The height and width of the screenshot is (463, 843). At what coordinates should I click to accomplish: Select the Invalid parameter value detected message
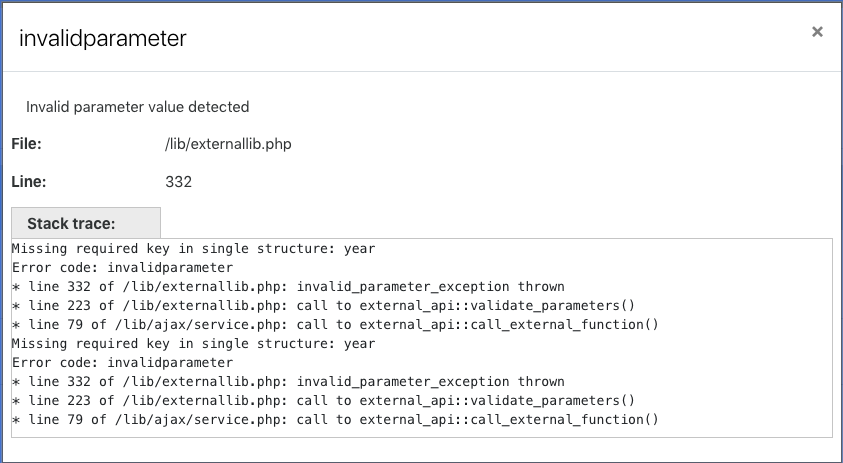[138, 106]
